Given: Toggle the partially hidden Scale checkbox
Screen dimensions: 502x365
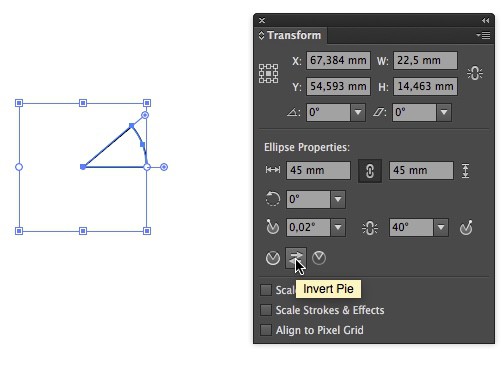Looking at the screenshot, I should click(266, 290).
